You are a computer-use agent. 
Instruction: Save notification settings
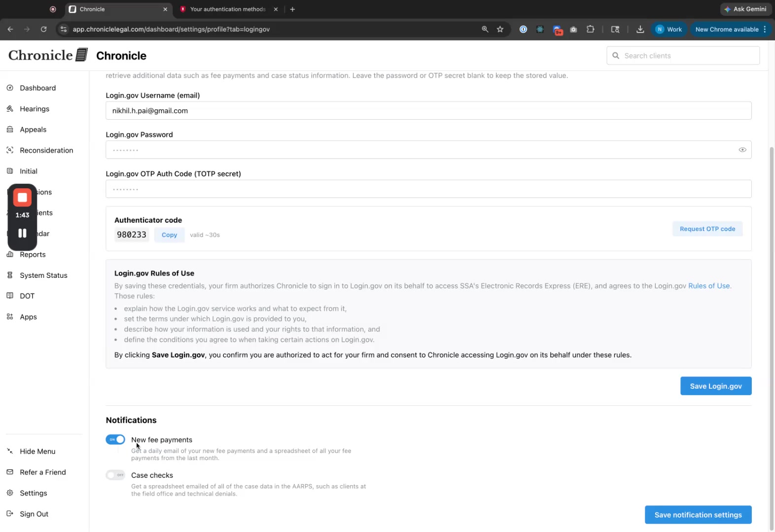coord(698,515)
